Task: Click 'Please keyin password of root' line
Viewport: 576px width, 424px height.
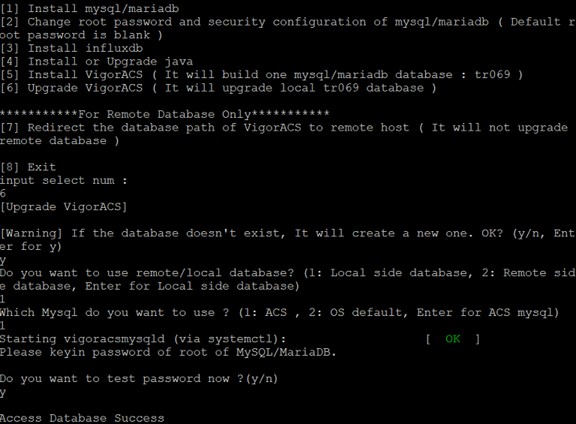Action: tap(168, 352)
